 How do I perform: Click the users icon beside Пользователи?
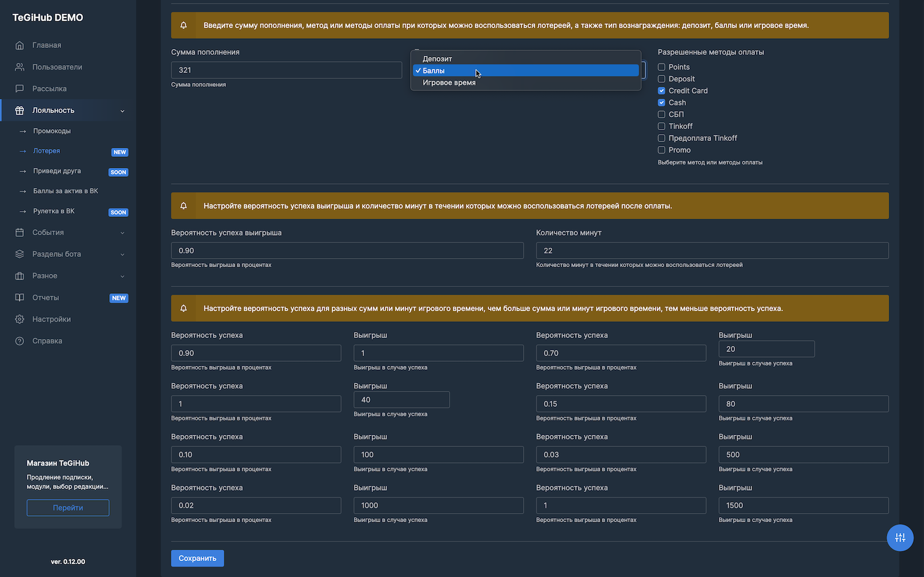[x=19, y=67]
